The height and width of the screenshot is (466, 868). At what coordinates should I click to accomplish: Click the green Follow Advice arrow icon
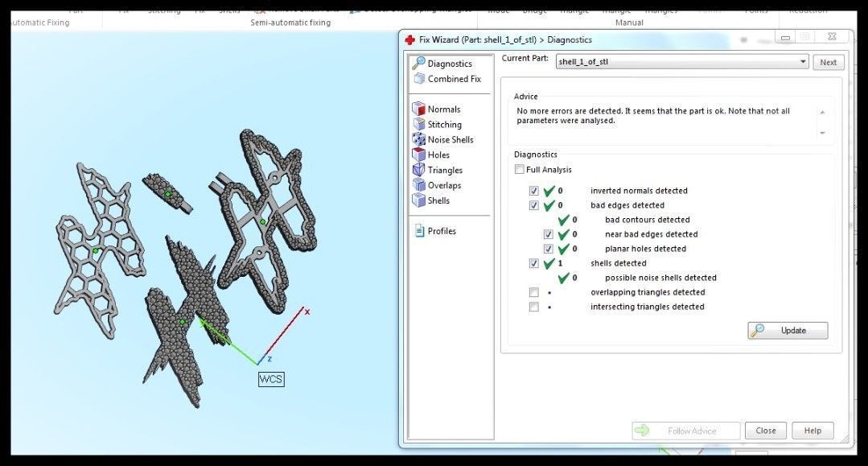[x=642, y=431]
